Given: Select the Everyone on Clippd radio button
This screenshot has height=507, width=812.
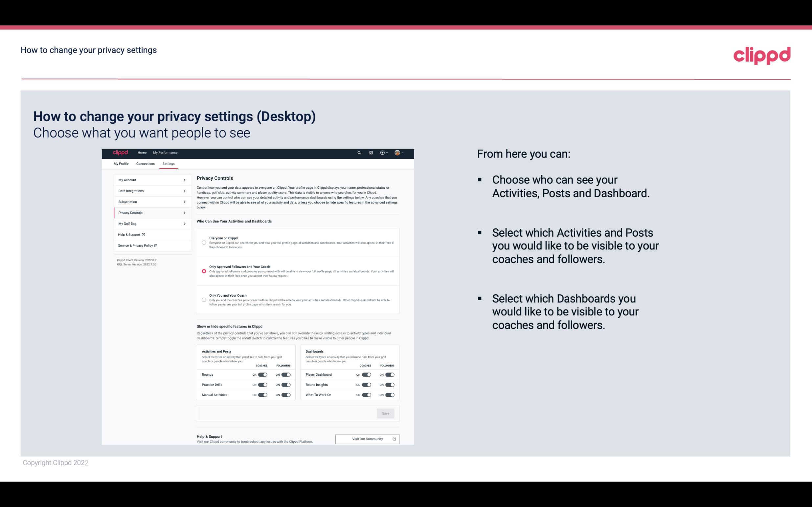Looking at the screenshot, I should [x=203, y=242].
